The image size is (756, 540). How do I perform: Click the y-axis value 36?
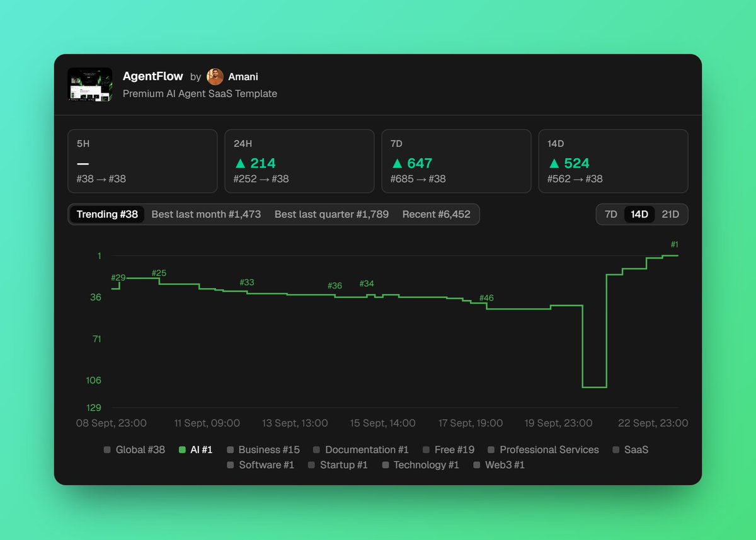tap(96, 297)
